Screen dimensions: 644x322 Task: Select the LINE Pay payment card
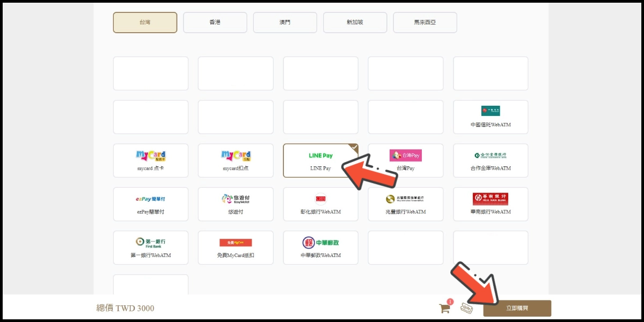[x=320, y=160]
